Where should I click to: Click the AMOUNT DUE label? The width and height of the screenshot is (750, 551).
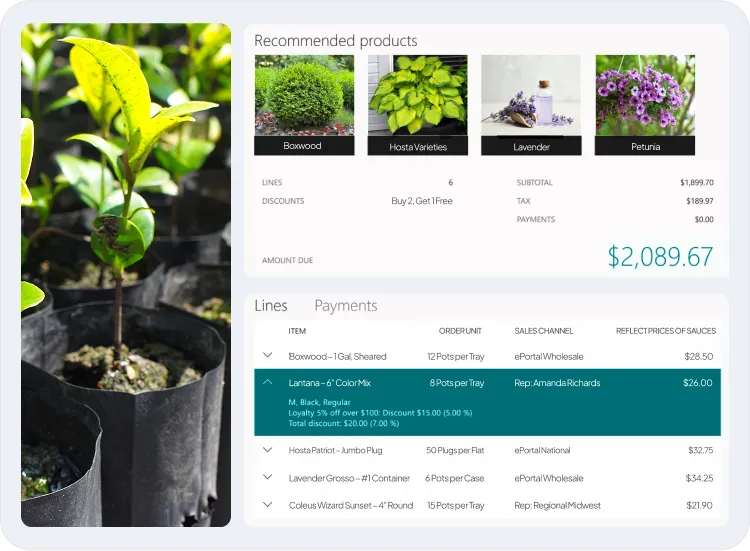click(287, 260)
